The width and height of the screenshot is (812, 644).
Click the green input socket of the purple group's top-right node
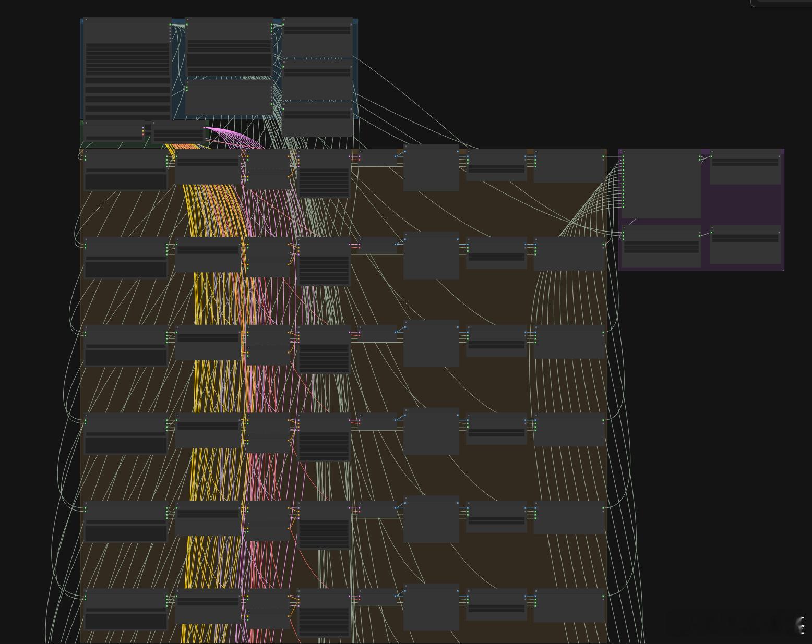[x=711, y=156]
